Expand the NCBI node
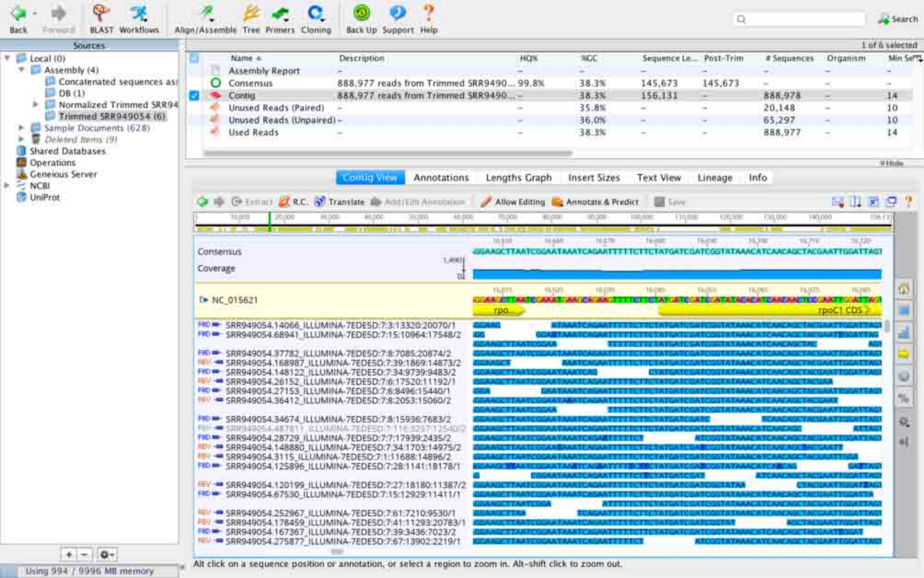 7,185
